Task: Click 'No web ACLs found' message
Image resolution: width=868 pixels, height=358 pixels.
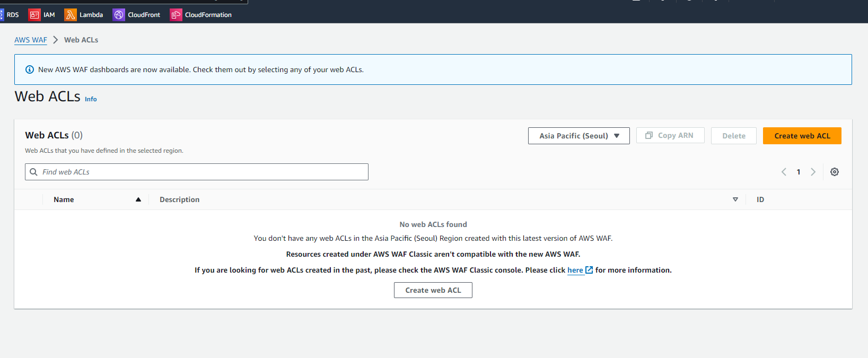Action: point(433,224)
